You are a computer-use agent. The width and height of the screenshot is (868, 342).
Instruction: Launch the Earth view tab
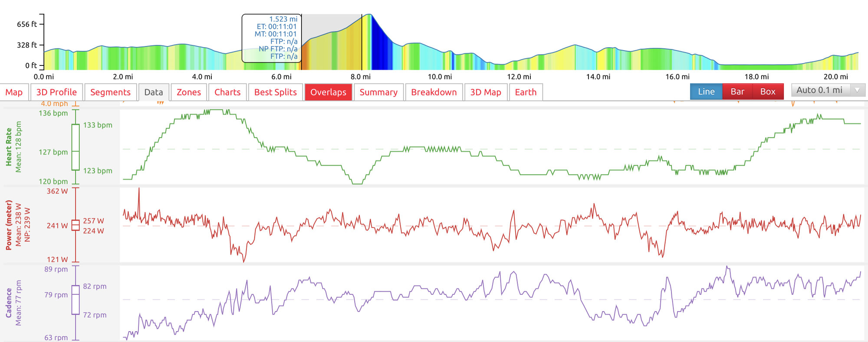coord(526,92)
